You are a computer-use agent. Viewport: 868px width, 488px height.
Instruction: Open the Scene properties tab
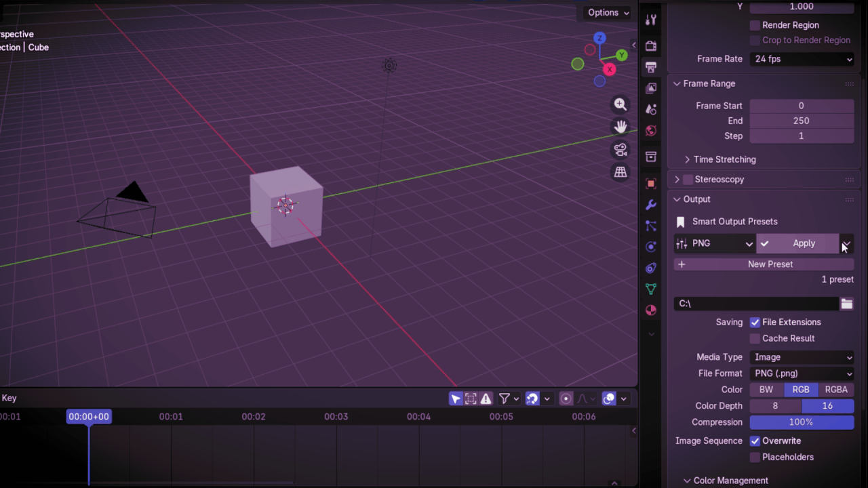tap(651, 109)
